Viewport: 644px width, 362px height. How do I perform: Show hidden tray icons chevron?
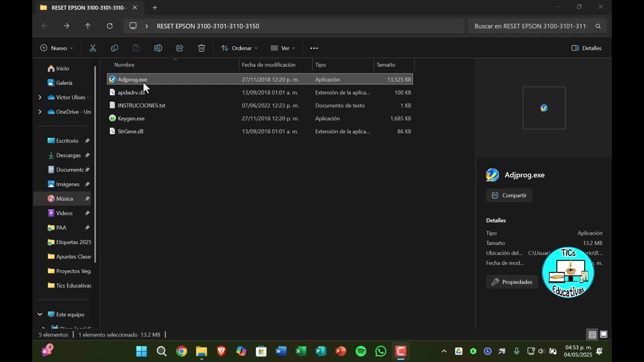444,351
